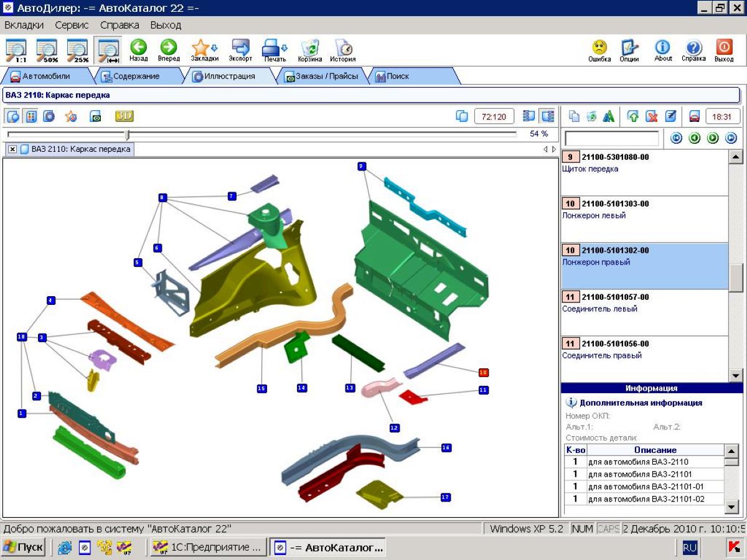Set zoom to 50% scale
Image resolution: width=747 pixels, height=560 pixels.
[47, 50]
